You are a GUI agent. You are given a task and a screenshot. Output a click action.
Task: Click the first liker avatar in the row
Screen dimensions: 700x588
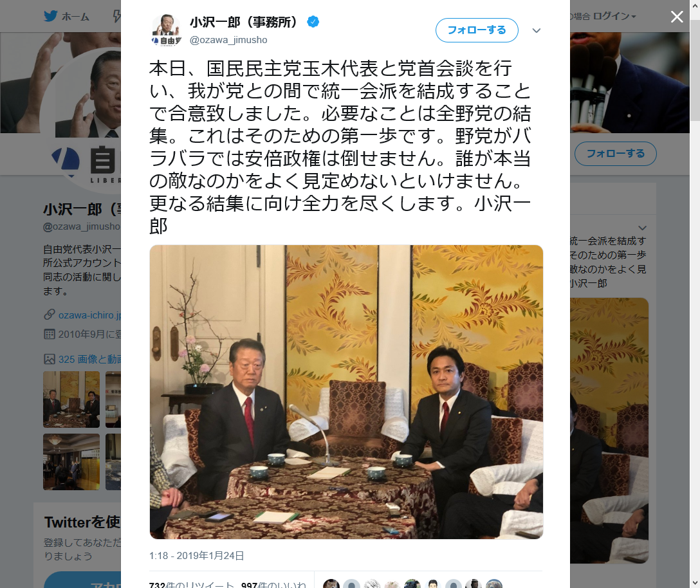pos(331,584)
